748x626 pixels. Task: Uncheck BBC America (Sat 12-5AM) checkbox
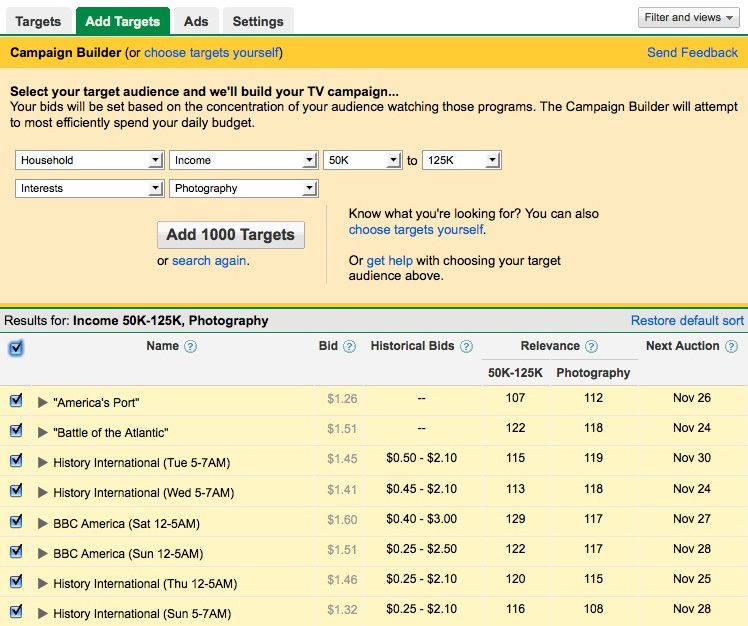click(x=16, y=522)
